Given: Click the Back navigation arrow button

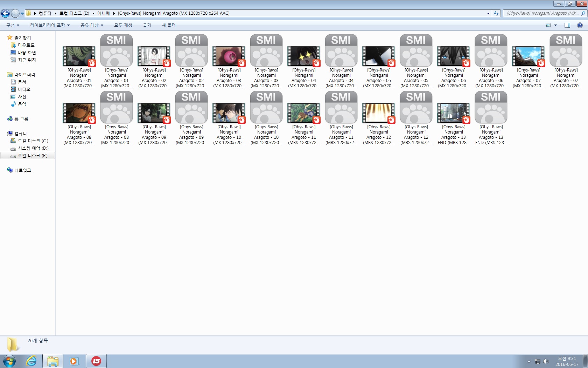Looking at the screenshot, I should [5, 13].
